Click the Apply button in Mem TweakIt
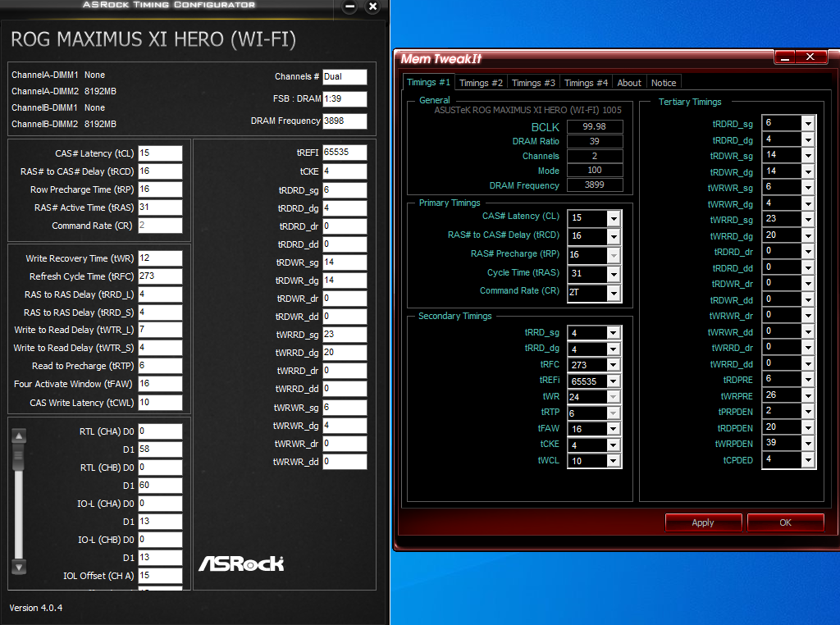Viewport: 840px width, 625px height. [x=703, y=522]
